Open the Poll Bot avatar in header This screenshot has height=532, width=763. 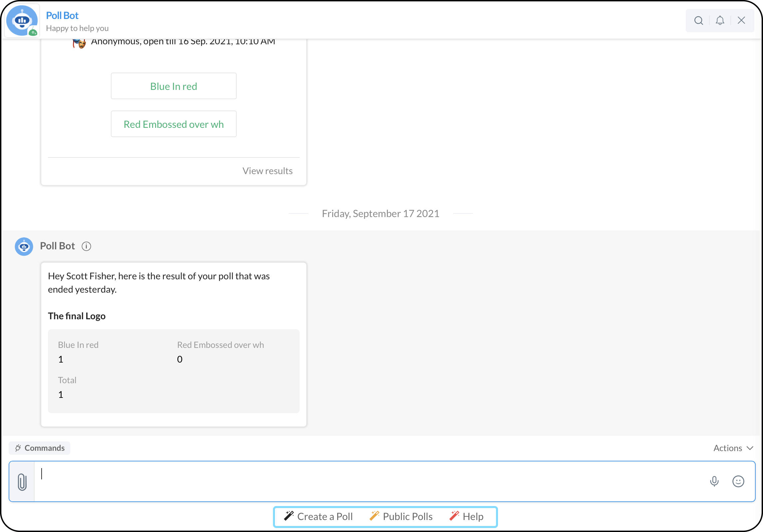click(x=22, y=21)
